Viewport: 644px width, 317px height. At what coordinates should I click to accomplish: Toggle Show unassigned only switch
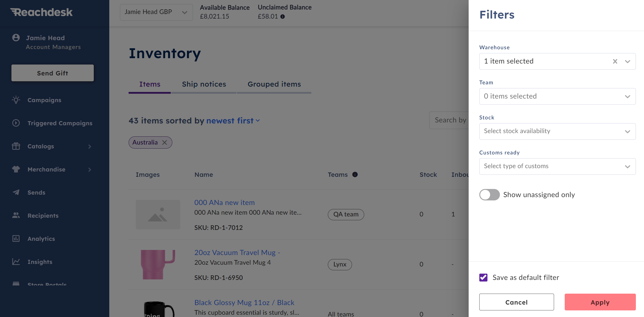489,195
